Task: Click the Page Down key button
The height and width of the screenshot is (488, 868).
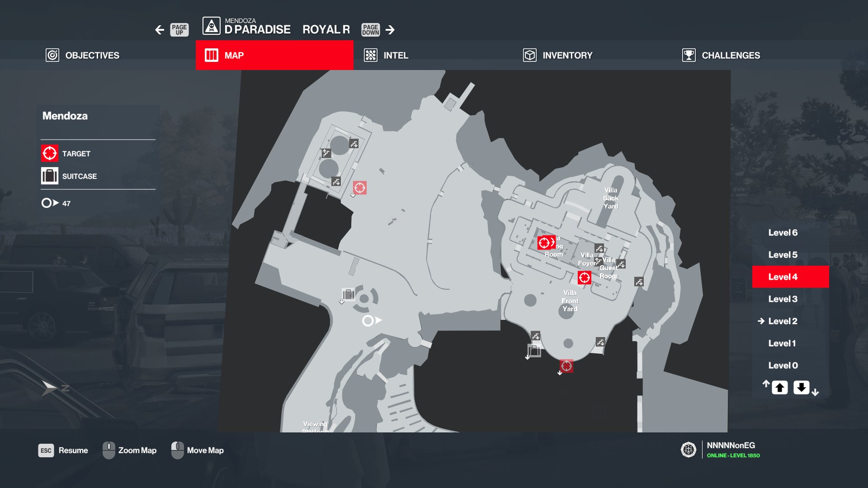Action: 371,30
